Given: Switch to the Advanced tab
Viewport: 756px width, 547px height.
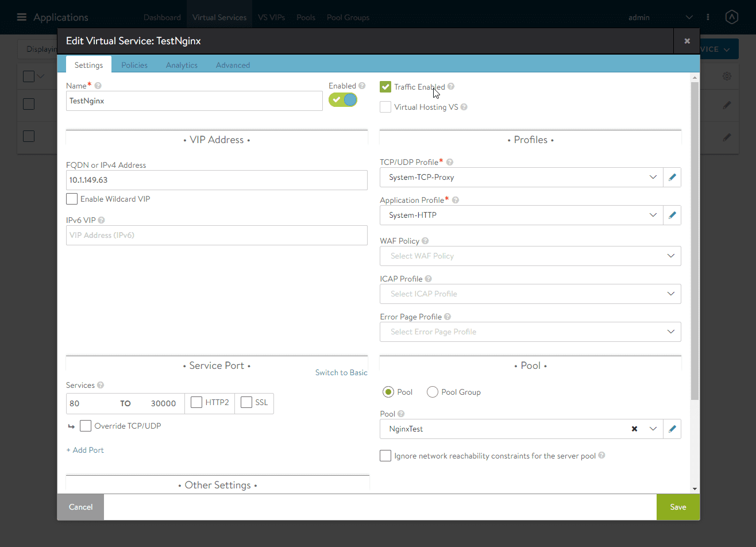Looking at the screenshot, I should pos(233,65).
